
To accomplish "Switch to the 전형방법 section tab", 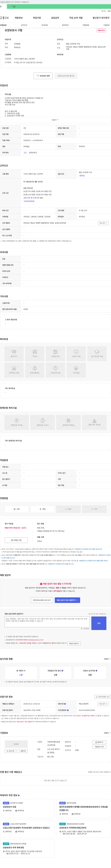I will tap(86, 25).
